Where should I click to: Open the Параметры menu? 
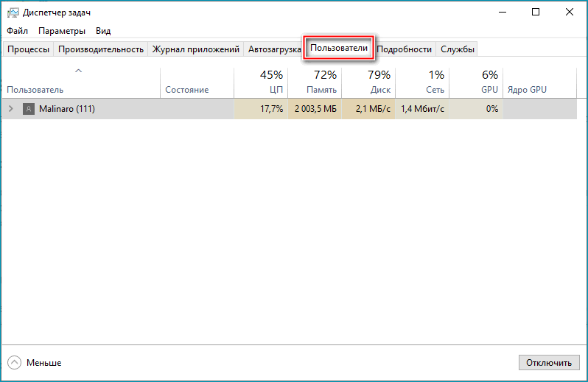click(x=62, y=31)
